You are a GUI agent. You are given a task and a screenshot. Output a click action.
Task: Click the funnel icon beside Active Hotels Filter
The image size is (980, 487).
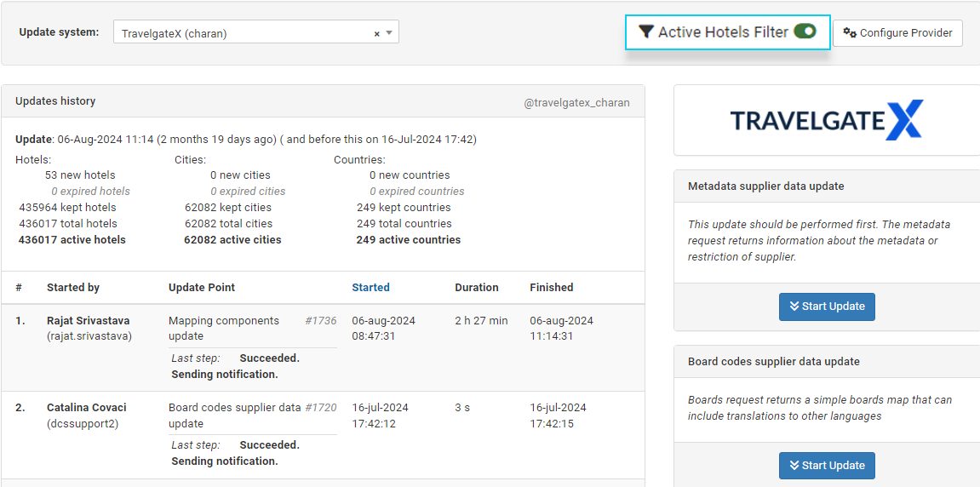pos(646,32)
